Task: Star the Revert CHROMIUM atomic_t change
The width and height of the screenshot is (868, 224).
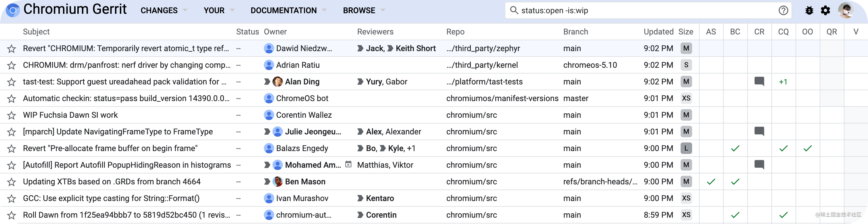Action: tap(11, 49)
